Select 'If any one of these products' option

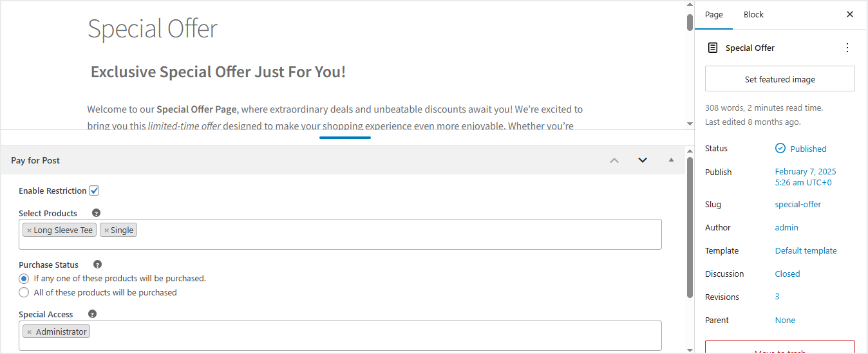24,279
